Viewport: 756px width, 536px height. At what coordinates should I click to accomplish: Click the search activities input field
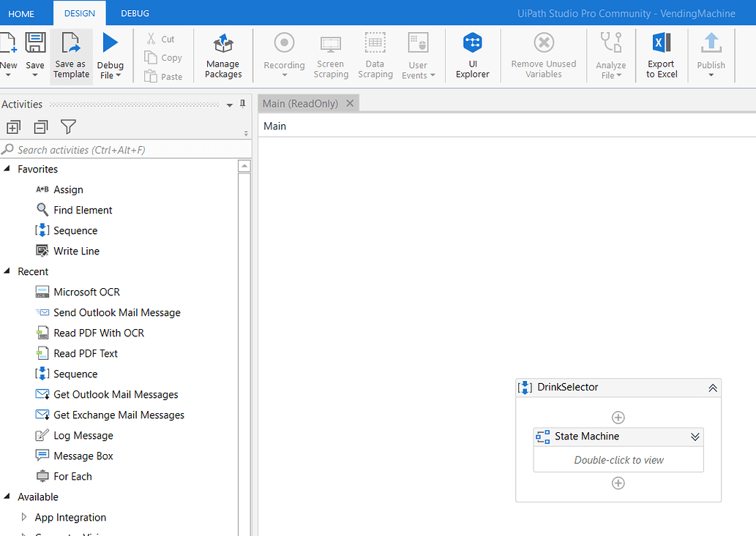pos(124,149)
